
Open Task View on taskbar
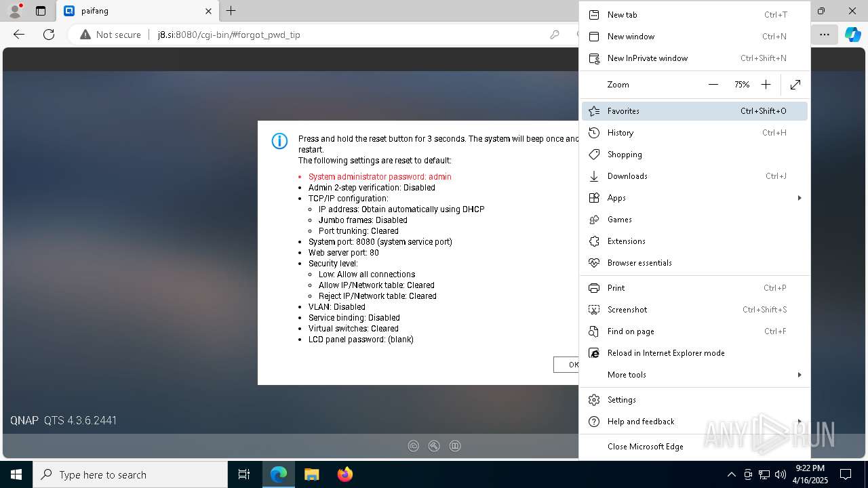click(244, 474)
